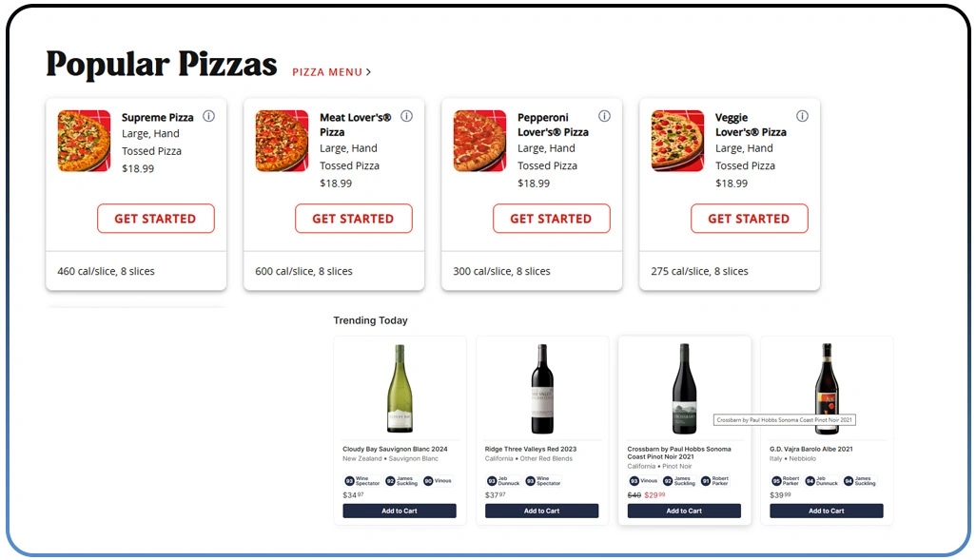The width and height of the screenshot is (976, 560).
Task: Click Jeb Dunnuck 93 badge under Ridge Three Valleys
Action: pos(504,481)
